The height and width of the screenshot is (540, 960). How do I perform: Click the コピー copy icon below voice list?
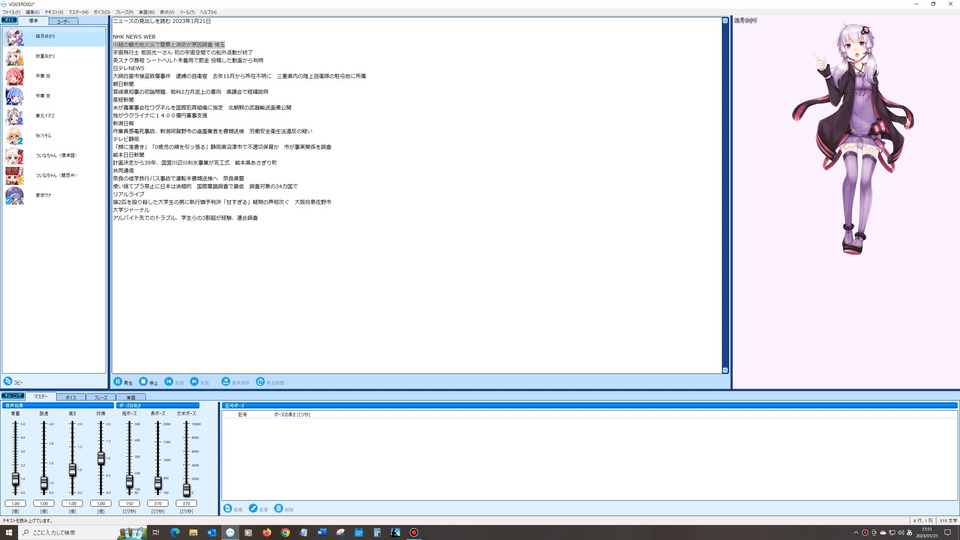pyautogui.click(x=8, y=381)
